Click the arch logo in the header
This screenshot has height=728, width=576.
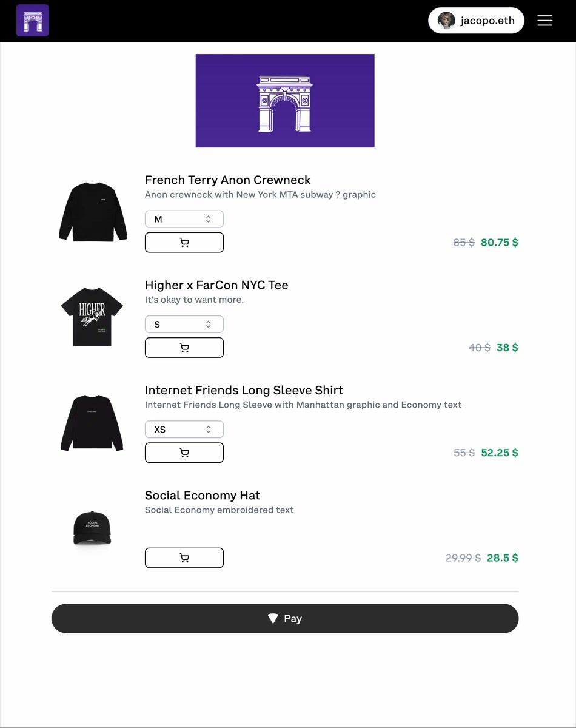pos(32,21)
